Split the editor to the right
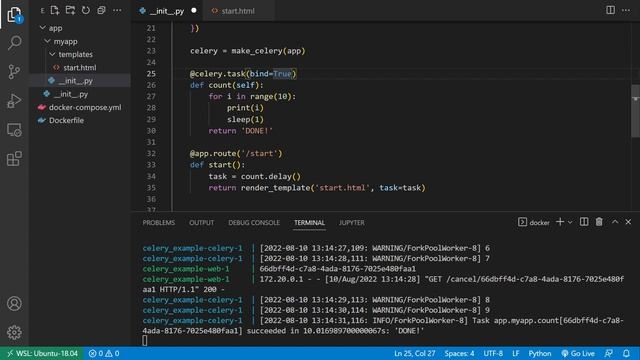The width and height of the screenshot is (640, 360). point(610,10)
